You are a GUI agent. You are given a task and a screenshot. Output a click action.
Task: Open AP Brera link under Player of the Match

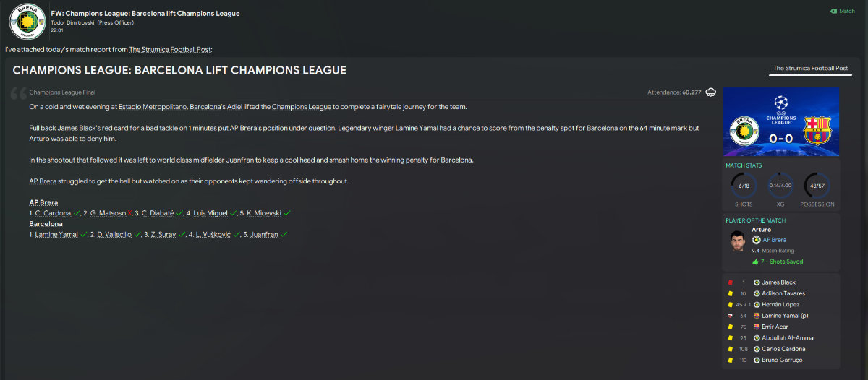pos(773,240)
